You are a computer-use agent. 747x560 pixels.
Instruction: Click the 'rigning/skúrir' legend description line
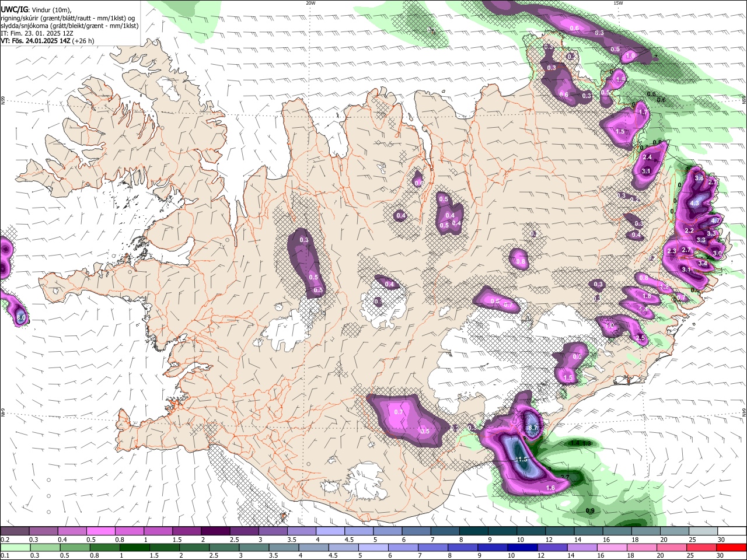click(68, 18)
